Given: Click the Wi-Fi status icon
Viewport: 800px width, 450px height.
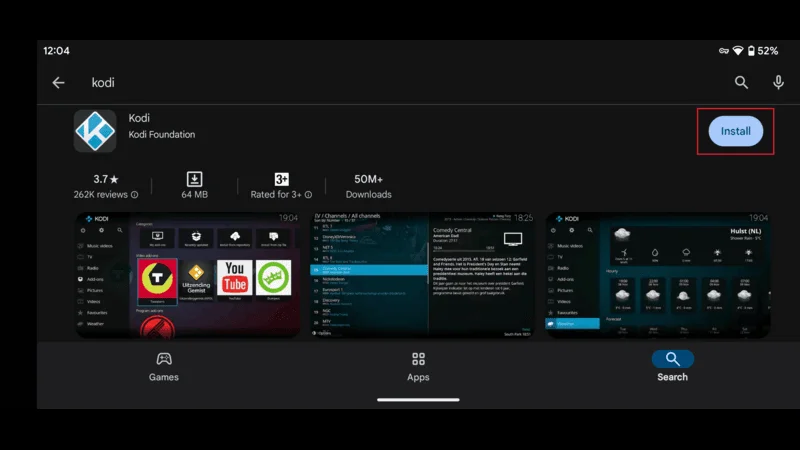Looking at the screenshot, I should (x=738, y=51).
